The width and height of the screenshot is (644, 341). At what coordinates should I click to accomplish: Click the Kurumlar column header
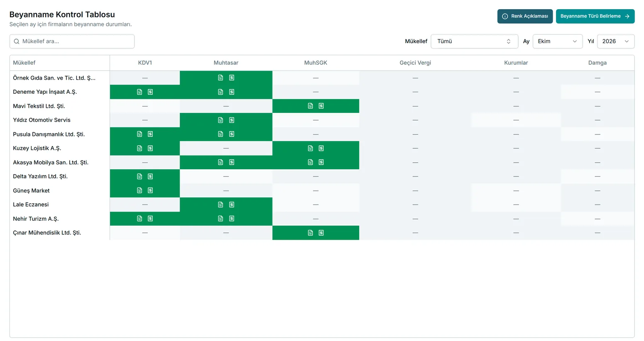[516, 63]
